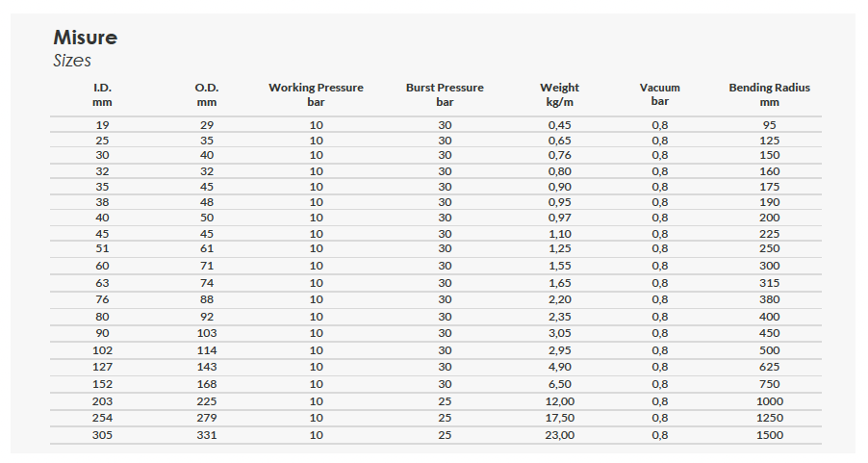Click the Working Pressure column header

[x=316, y=94]
